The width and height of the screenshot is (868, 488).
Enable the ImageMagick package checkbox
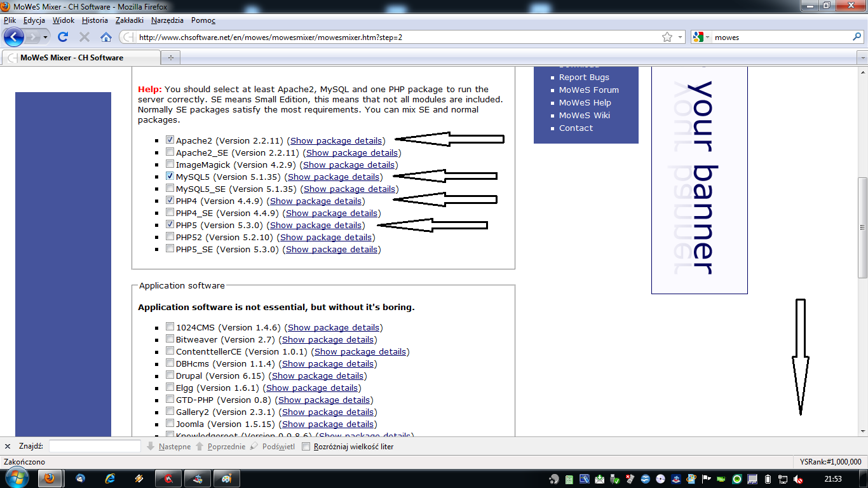click(x=170, y=165)
